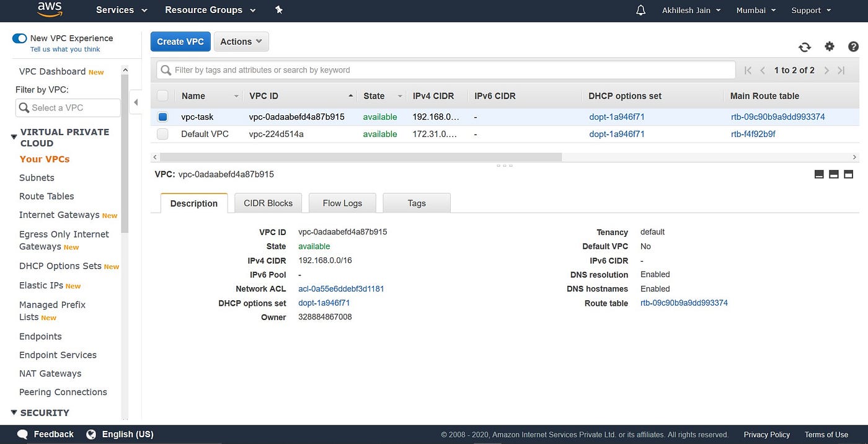Click the pane resize handle dots
The image size is (868, 444).
(x=505, y=166)
